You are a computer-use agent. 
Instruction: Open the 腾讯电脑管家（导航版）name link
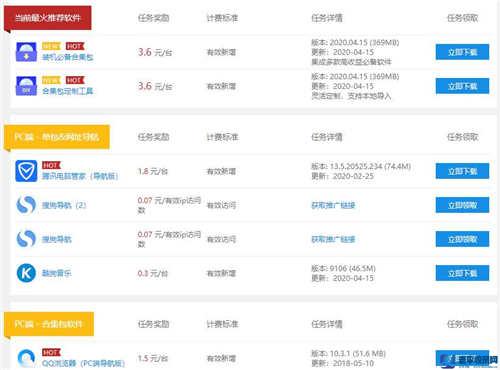point(80,176)
